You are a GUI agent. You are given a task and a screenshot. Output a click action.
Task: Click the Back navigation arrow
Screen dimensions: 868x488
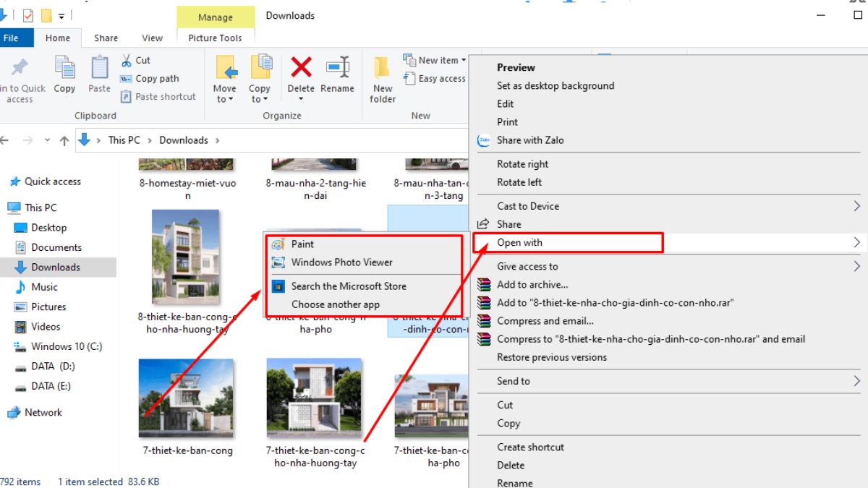tap(5, 141)
